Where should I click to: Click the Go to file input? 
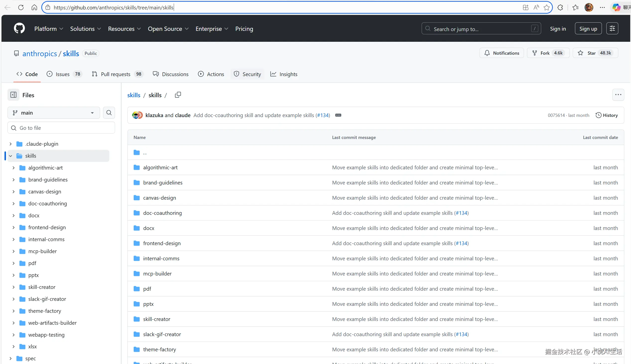tap(61, 128)
